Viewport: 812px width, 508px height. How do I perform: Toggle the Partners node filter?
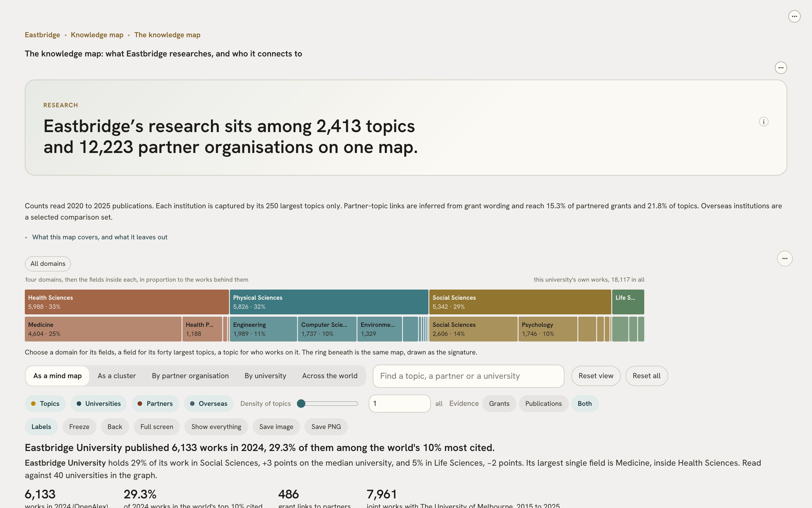[x=155, y=404]
